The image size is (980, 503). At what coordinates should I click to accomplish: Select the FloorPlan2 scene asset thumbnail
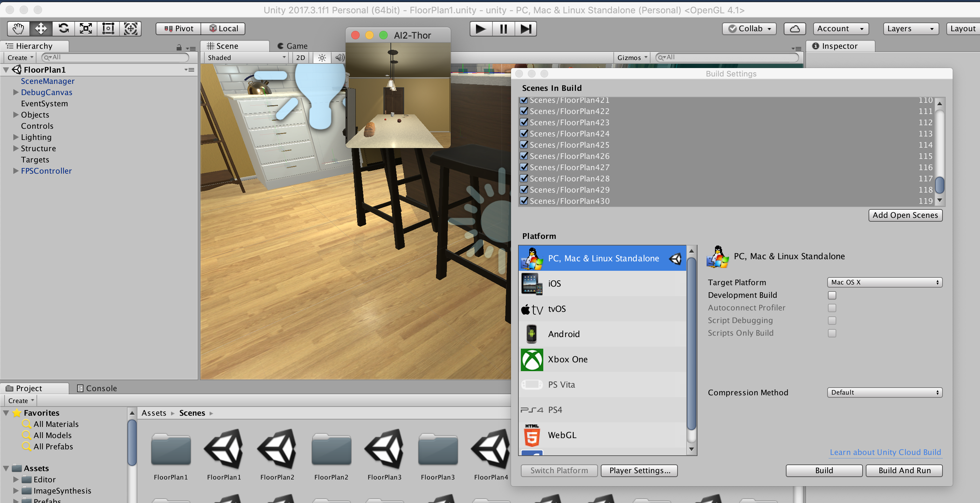coord(277,449)
